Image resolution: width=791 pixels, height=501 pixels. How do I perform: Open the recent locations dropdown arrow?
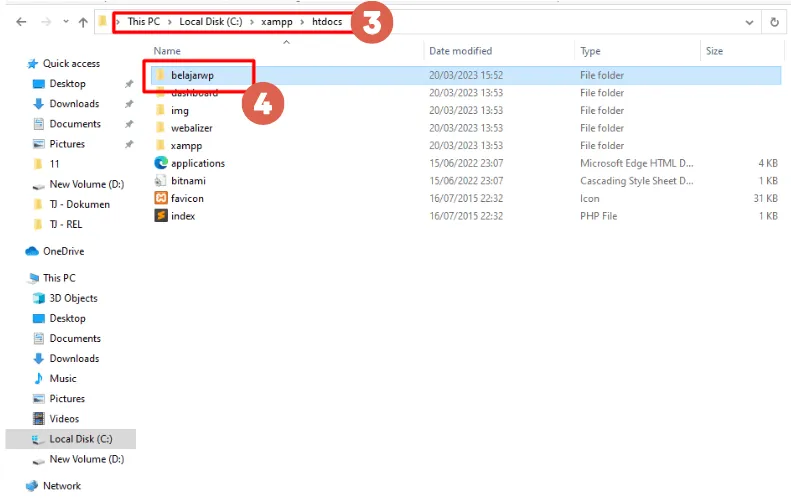[66, 22]
